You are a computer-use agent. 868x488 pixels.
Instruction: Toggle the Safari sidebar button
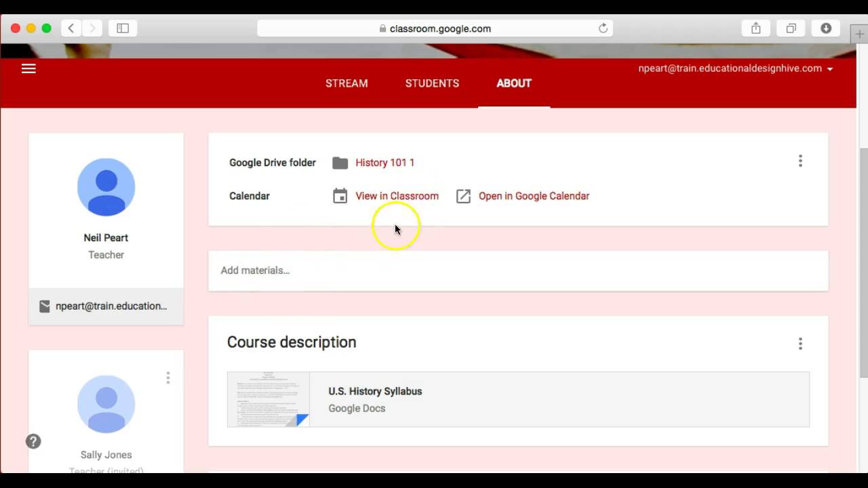(x=123, y=28)
